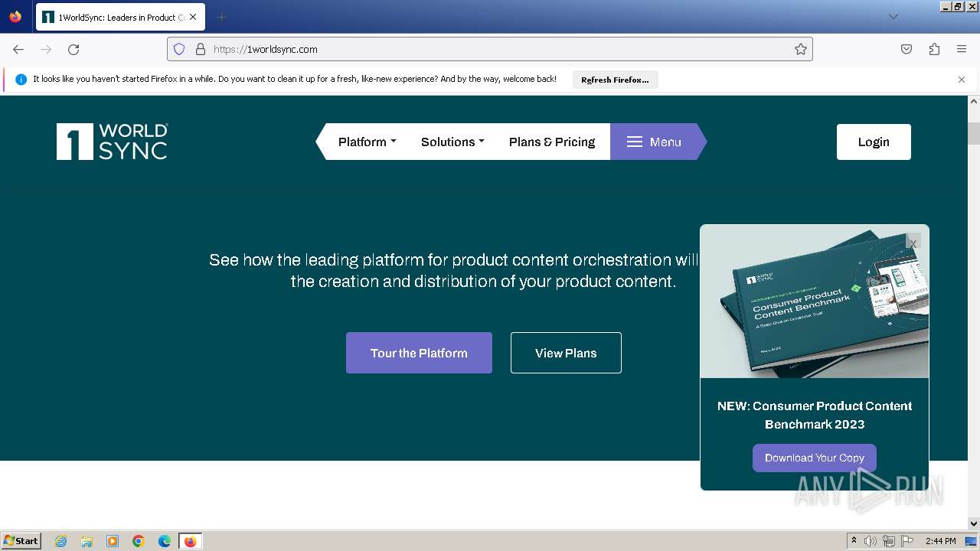Screen dimensions: 980x551
Task: Reload the current page
Action: pos(73,49)
